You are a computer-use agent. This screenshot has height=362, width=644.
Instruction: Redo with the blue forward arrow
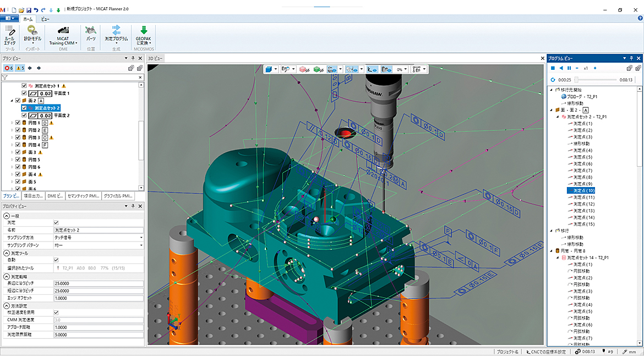pyautogui.click(x=43, y=9)
